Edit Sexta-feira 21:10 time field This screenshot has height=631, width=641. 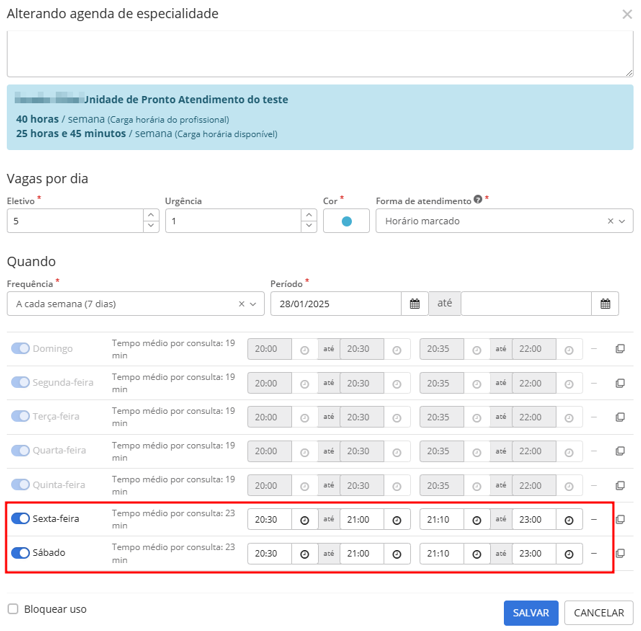442,519
